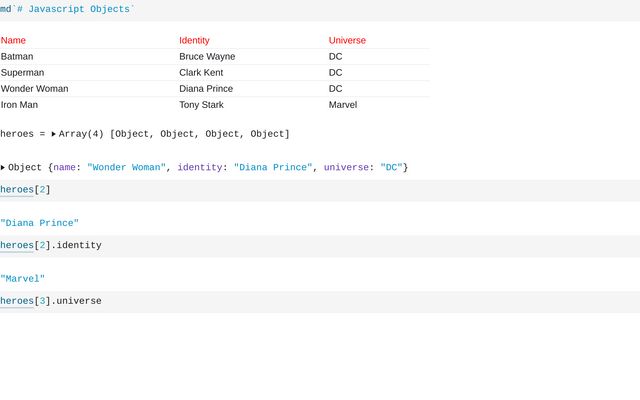This screenshot has width=640, height=400.
Task: Click the markdown cell '# Javascript Objects'
Action: (320, 9)
